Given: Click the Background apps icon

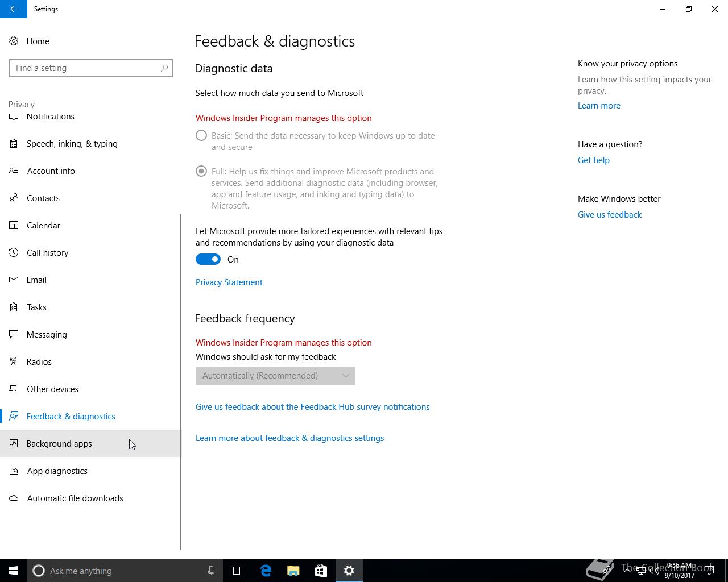Looking at the screenshot, I should click(14, 444).
